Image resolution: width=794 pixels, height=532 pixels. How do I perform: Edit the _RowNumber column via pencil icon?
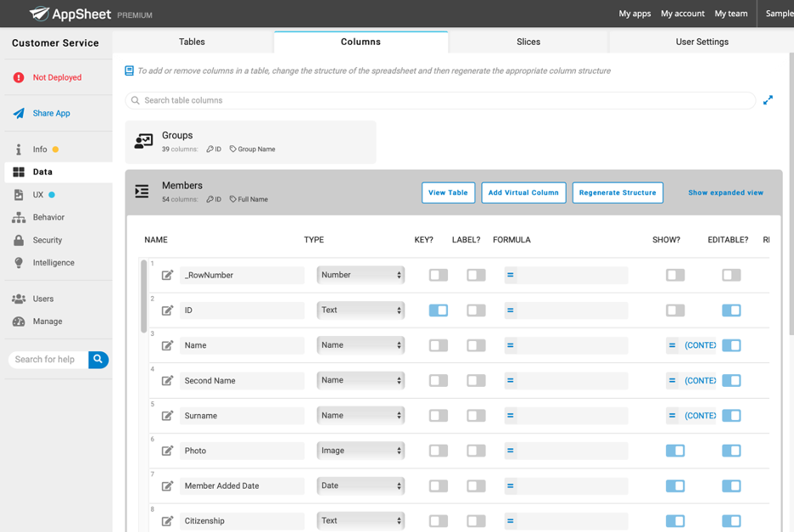coord(167,275)
